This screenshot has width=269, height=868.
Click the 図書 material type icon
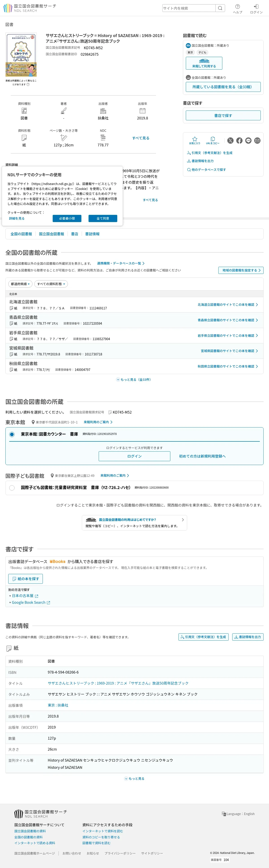click(x=24, y=111)
